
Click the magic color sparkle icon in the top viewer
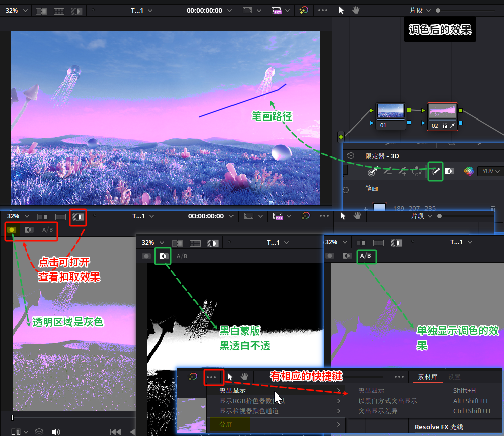(x=304, y=10)
